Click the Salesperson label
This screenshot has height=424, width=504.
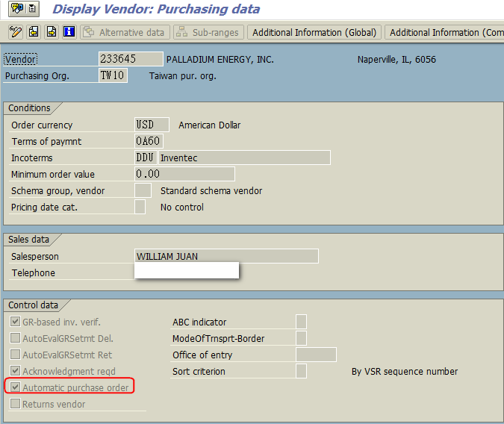[x=35, y=257]
